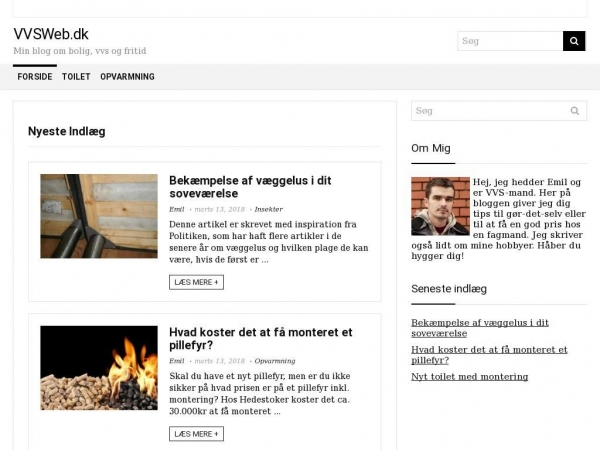
Task: Click the VVSWeb.dk site title
Action: click(51, 34)
